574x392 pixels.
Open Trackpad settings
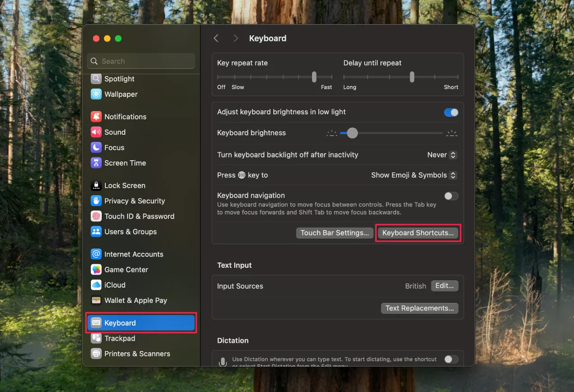141,338
